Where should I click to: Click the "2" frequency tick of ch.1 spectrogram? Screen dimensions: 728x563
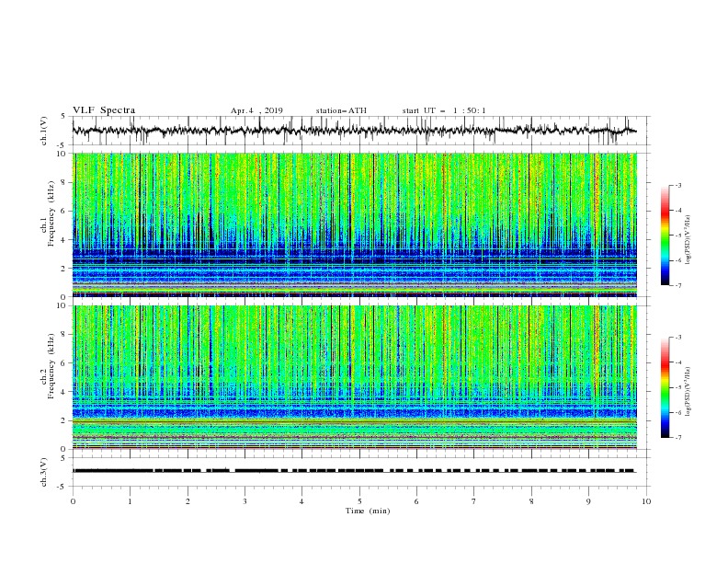tap(64, 269)
